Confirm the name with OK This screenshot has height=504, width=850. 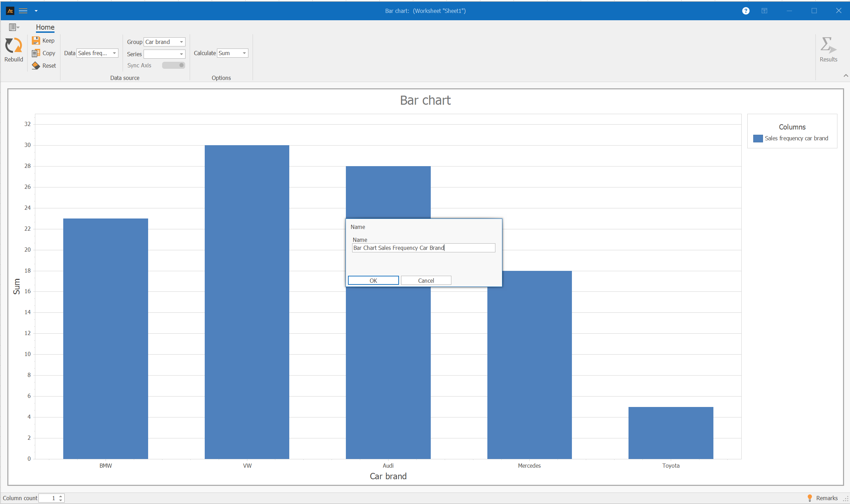pos(373,280)
